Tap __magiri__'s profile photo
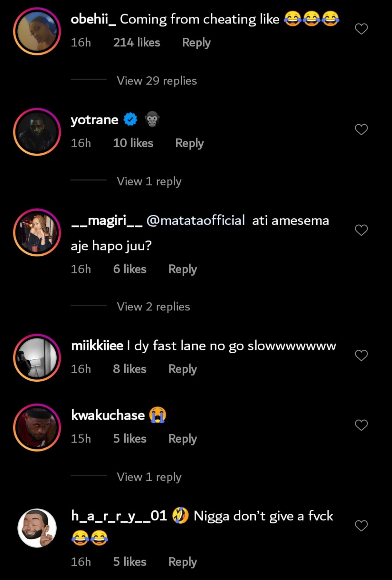Screen dimensions: 392x580 click(37, 232)
